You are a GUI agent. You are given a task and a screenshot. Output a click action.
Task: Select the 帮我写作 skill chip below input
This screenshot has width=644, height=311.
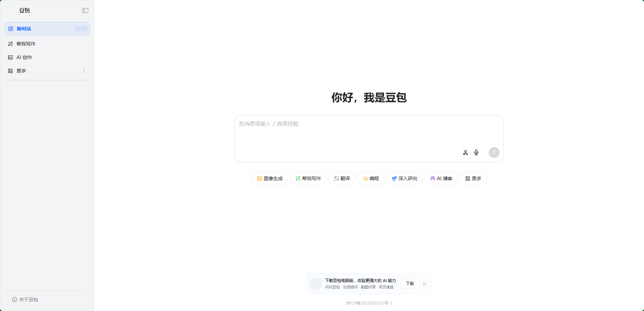point(308,178)
